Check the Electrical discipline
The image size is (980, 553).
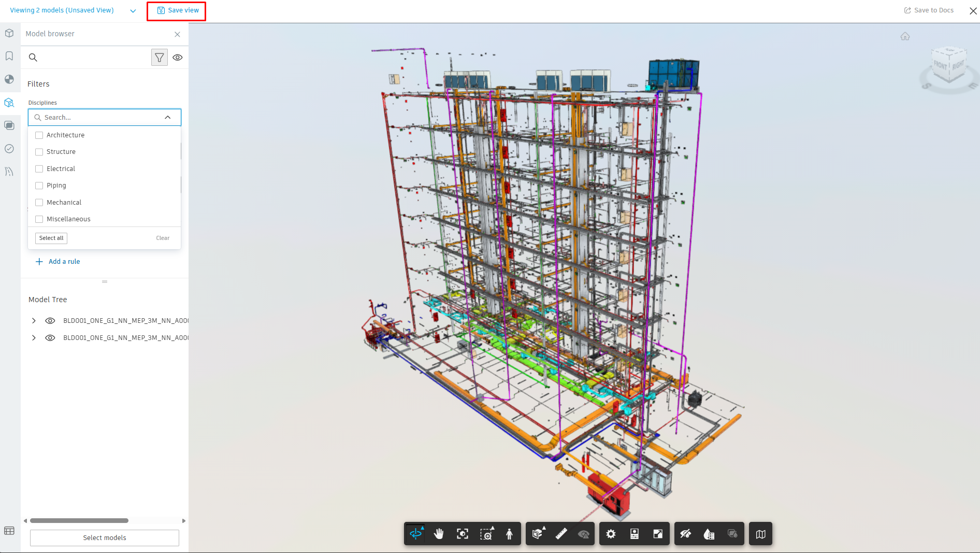39,169
